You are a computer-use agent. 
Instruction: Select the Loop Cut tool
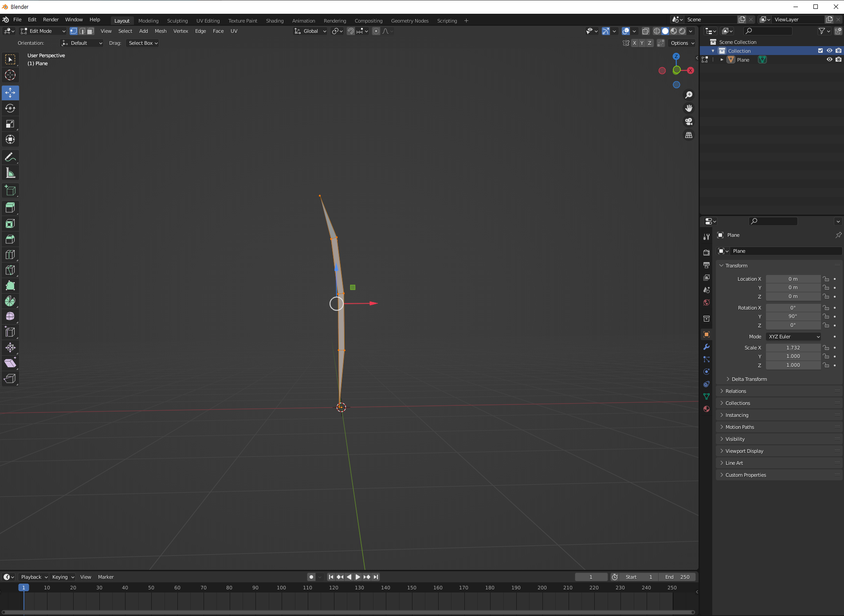pos(10,255)
